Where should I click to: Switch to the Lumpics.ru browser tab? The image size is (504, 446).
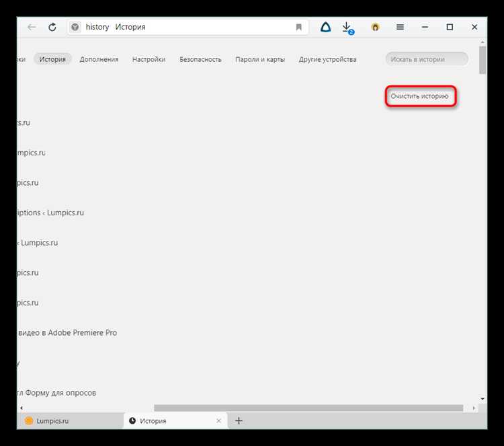coord(70,421)
